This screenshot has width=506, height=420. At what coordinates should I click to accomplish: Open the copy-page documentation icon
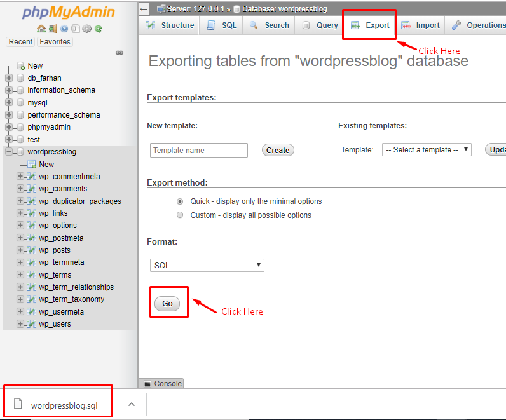[x=75, y=29]
